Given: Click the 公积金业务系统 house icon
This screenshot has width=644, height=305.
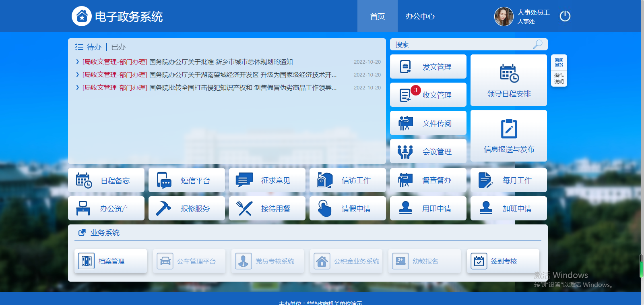Looking at the screenshot, I should (x=322, y=261).
